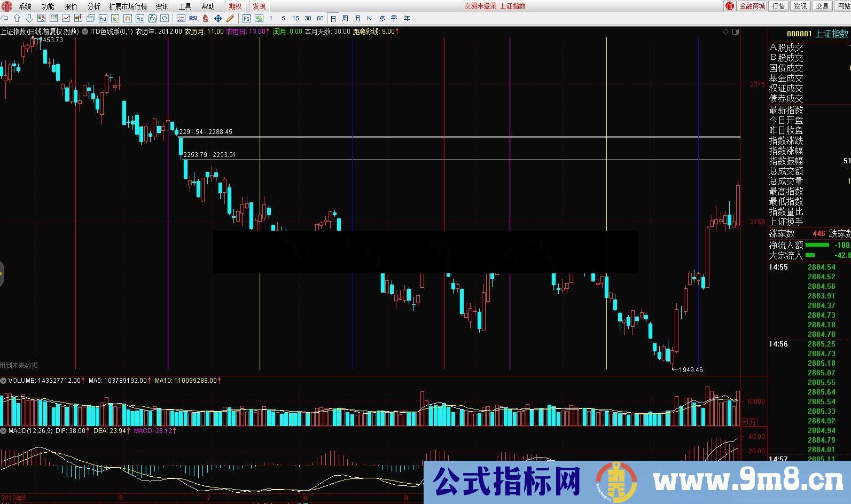
Task: Expand the MACD indicator dropdown arrow
Action: click(4, 430)
